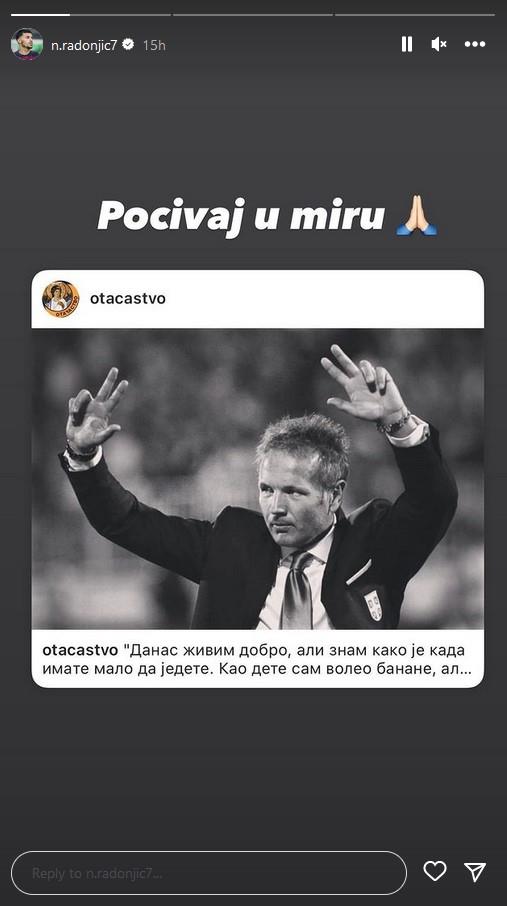The height and width of the screenshot is (906, 507).
Task: Tap the Pocivaj u miru text overlay
Action: (x=241, y=217)
